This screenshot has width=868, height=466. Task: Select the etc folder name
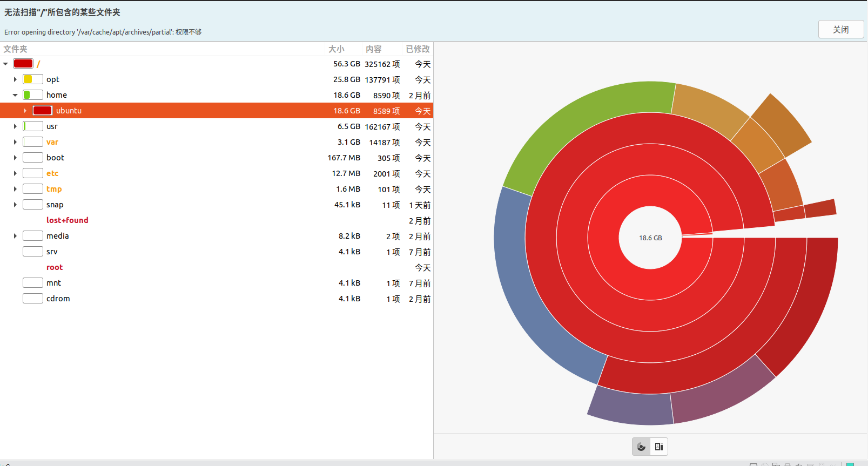click(x=52, y=173)
